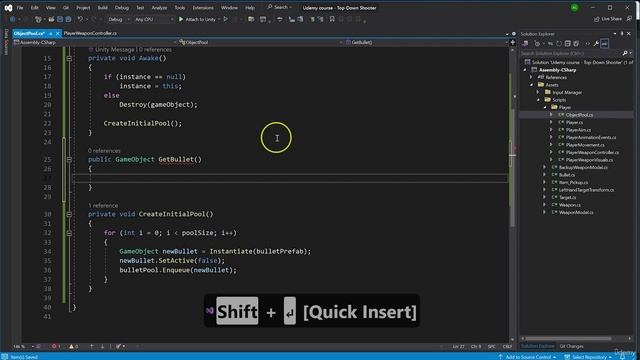Open the Tools menu
Screen dimensions: 640x360
[x=180, y=8]
